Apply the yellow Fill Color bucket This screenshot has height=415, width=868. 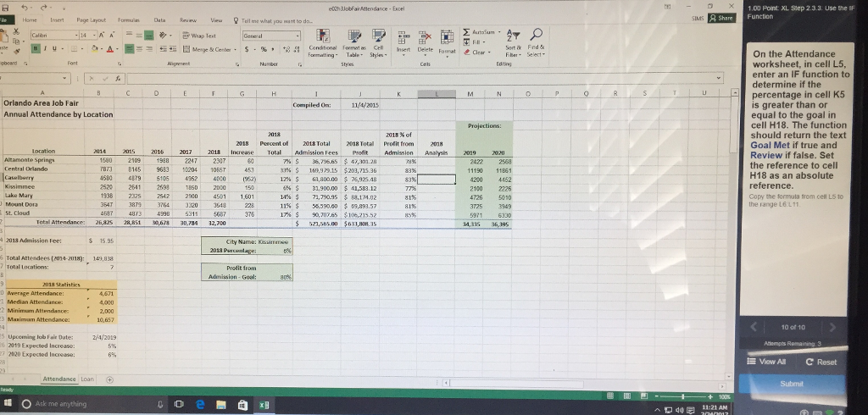[95, 49]
